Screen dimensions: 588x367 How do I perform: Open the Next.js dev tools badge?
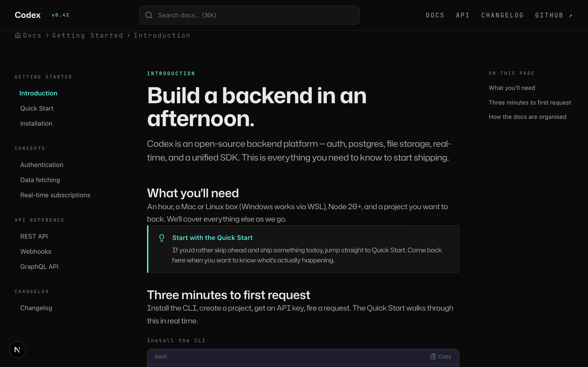click(17, 350)
